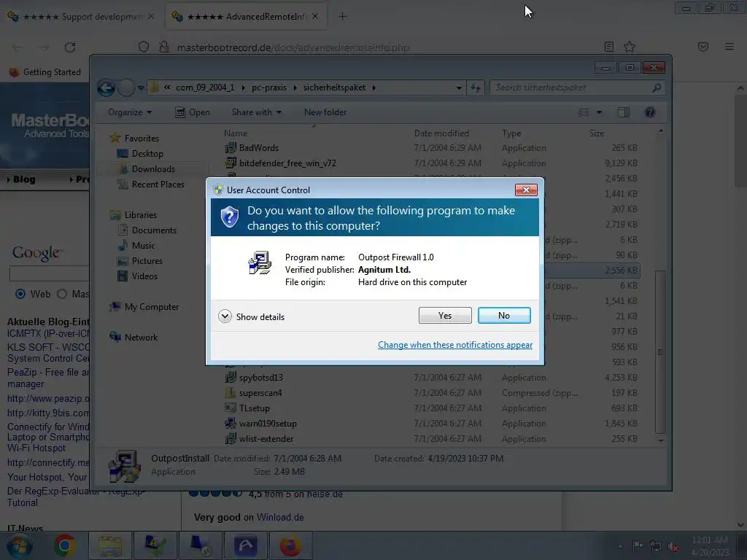
Task: Expand sicherheitspaket breadcrumb arrow
Action: tap(374, 87)
